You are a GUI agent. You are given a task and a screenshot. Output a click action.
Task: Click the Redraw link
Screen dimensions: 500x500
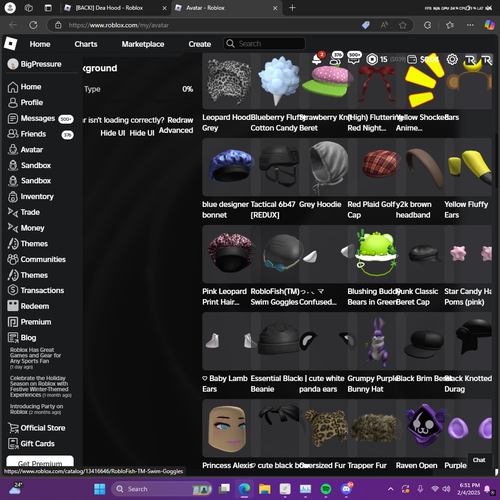(x=180, y=120)
